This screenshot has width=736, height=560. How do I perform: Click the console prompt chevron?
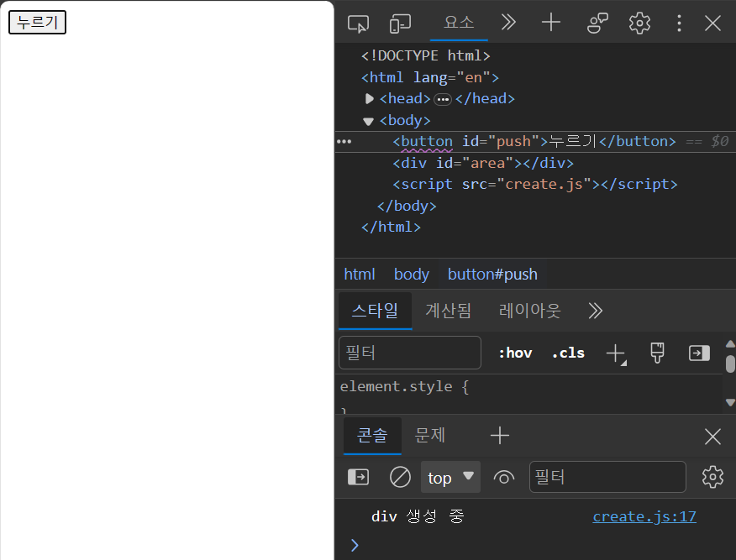tap(355, 545)
